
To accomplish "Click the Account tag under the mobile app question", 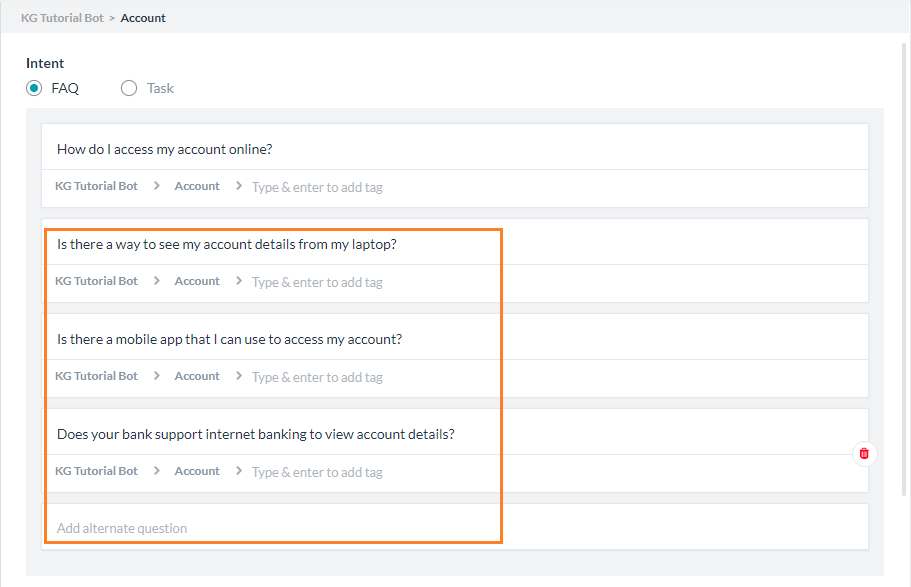I will tap(197, 376).
